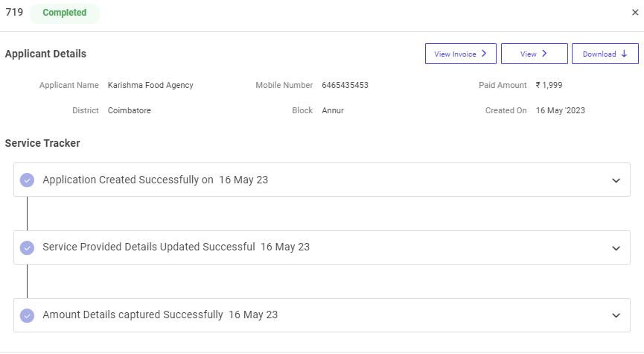Screen dimensions: 644x354
Task: Click the View button
Action: click(x=534, y=54)
